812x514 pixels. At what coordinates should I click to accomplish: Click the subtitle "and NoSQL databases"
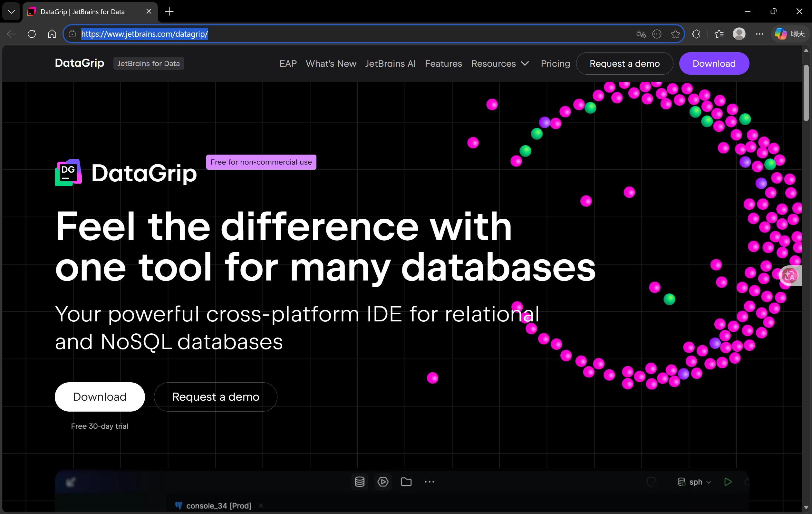pyautogui.click(x=169, y=342)
